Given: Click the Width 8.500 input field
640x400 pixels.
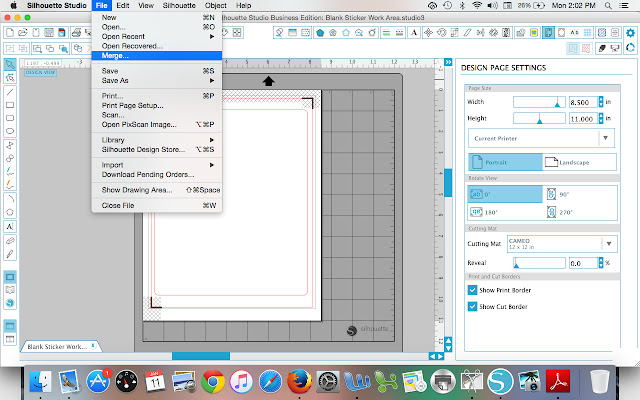Looking at the screenshot, I should [x=583, y=102].
